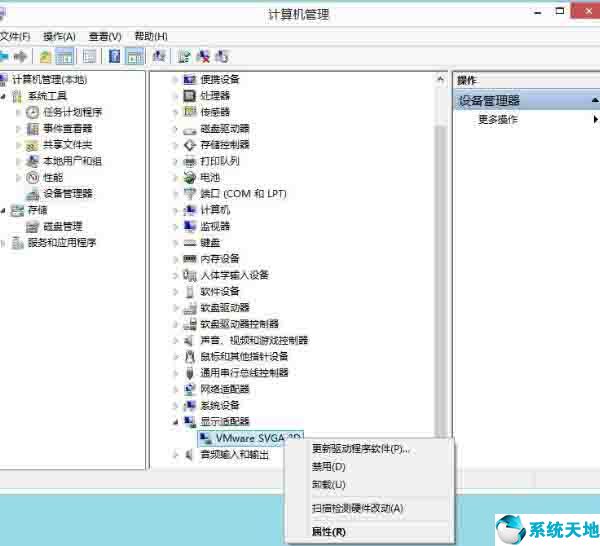Screen dimensions: 600x546
Task: Click the Uninstall device red X toolbar icon
Action: click(x=203, y=57)
